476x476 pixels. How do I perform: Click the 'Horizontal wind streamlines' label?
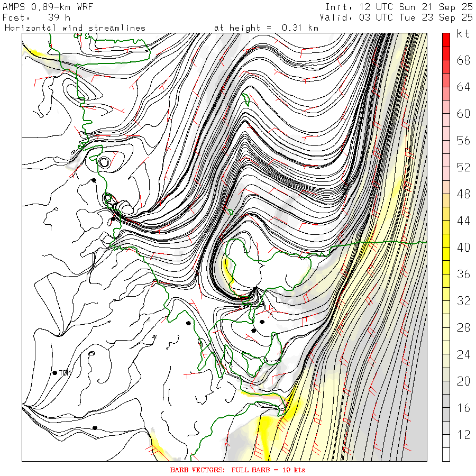point(75,28)
